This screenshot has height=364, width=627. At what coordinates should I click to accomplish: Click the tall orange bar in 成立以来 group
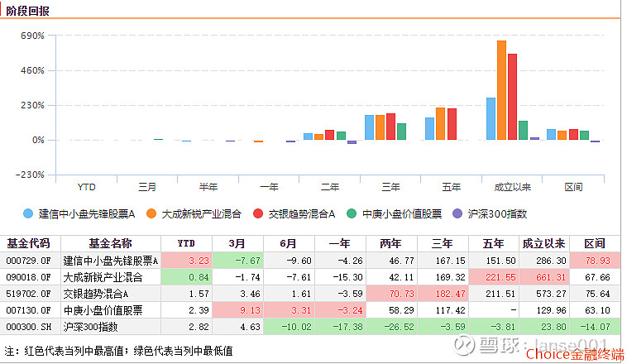[501, 90]
